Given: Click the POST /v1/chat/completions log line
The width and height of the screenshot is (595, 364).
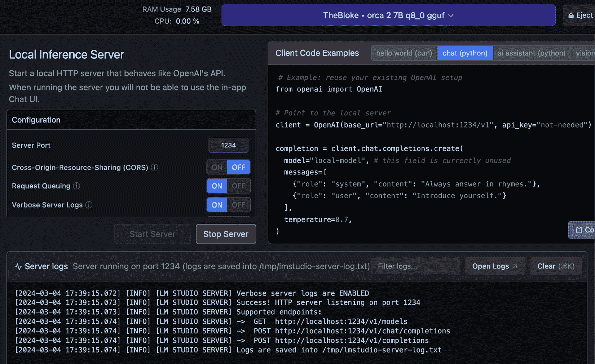Looking at the screenshot, I should (232, 331).
